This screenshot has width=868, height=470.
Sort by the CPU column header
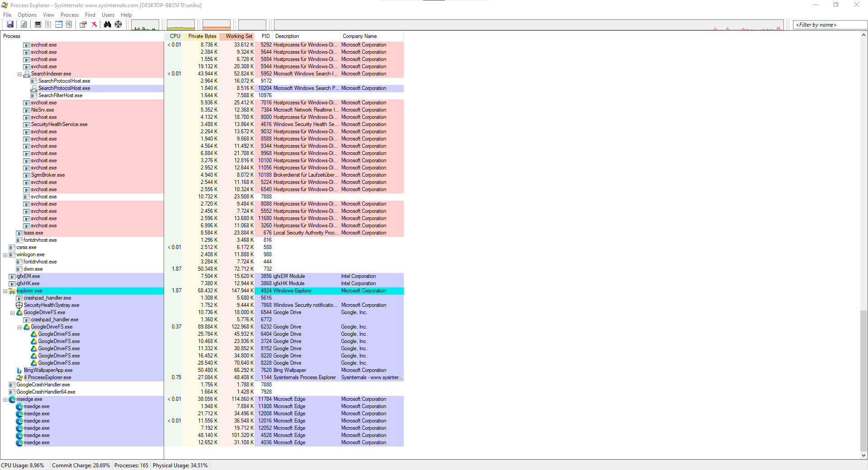[174, 36]
